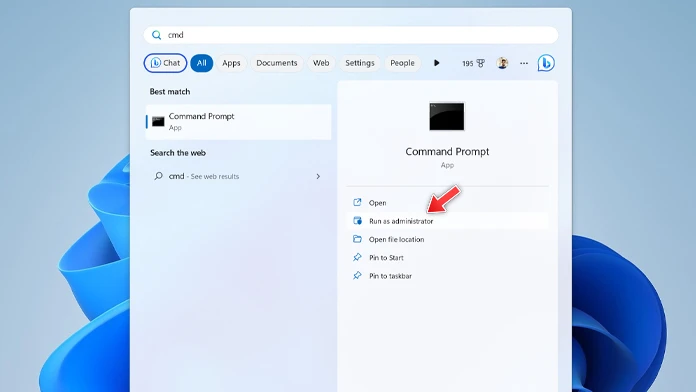Click the Open launch icon
Image resolution: width=696 pixels, height=392 pixels.
tap(357, 202)
